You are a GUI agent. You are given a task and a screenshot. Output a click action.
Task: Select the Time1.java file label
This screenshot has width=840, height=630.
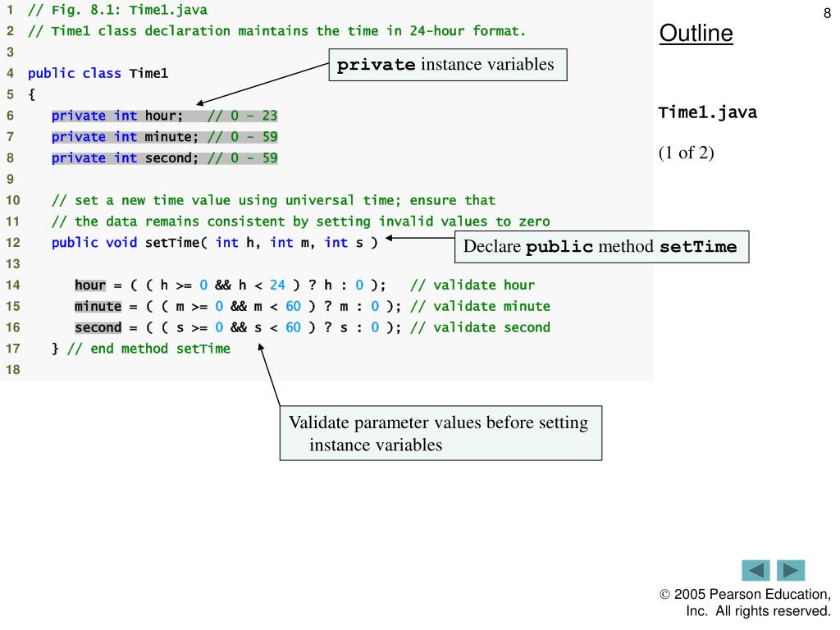(x=708, y=112)
